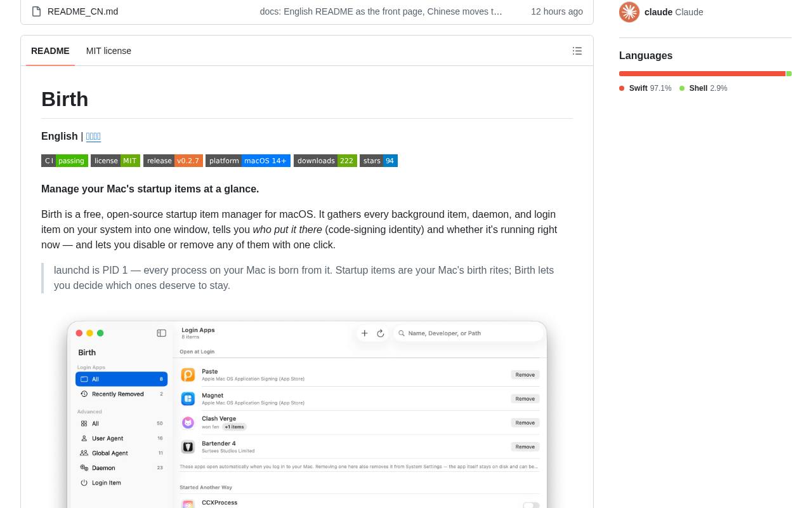Click the red close dot in Birth screenshot

(x=79, y=333)
